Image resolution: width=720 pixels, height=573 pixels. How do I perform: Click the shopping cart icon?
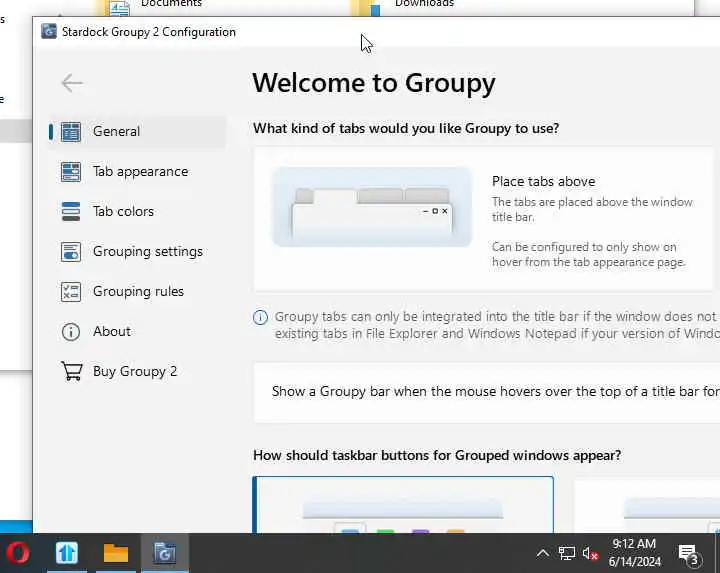[x=72, y=371]
